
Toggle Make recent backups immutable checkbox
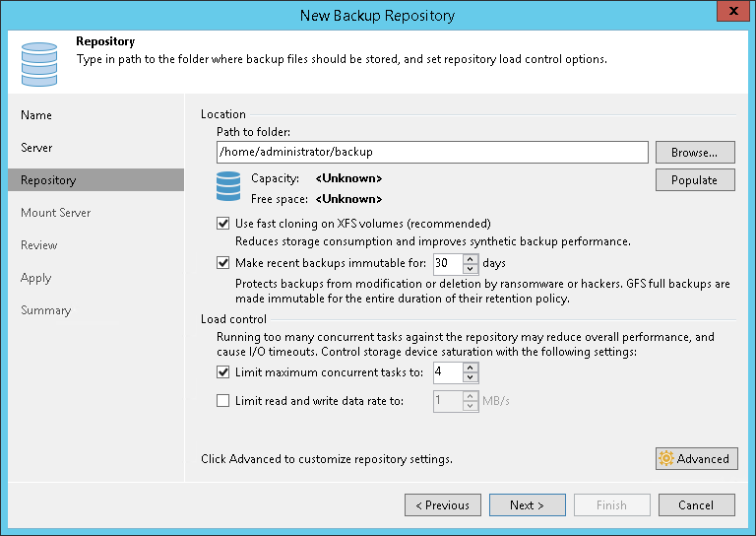(222, 263)
